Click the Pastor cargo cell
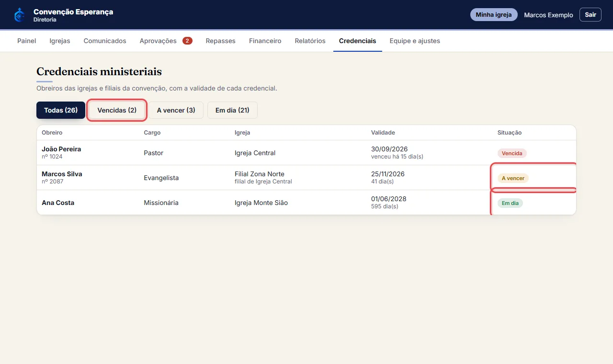Screen dimensions: 613x364 pos(154,153)
